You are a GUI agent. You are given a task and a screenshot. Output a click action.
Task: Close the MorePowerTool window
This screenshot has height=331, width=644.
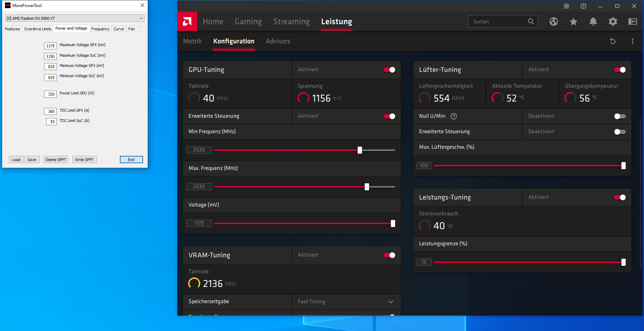pos(142,5)
